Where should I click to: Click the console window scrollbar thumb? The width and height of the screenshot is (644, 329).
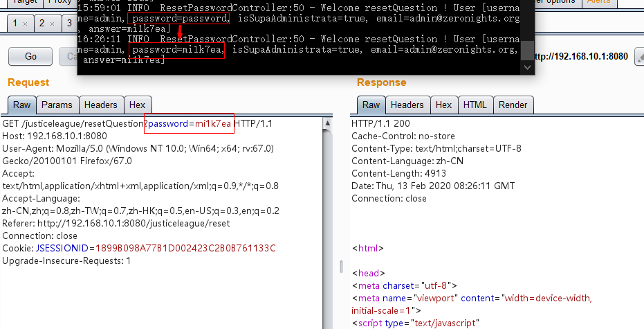point(528,50)
